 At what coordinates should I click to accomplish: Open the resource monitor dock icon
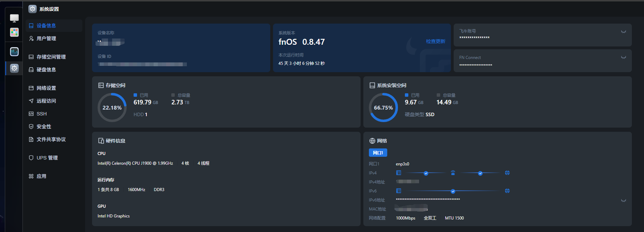pos(14,52)
